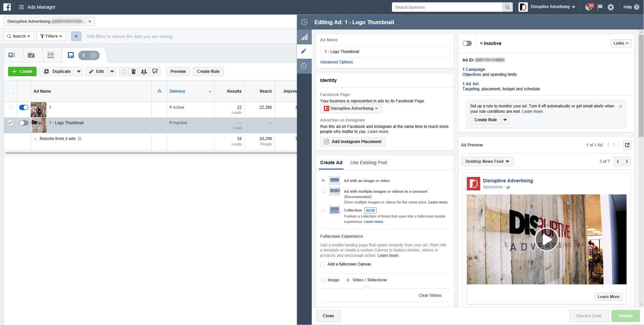The image size is (644, 325).
Task: Click the Preview button
Action: (178, 72)
